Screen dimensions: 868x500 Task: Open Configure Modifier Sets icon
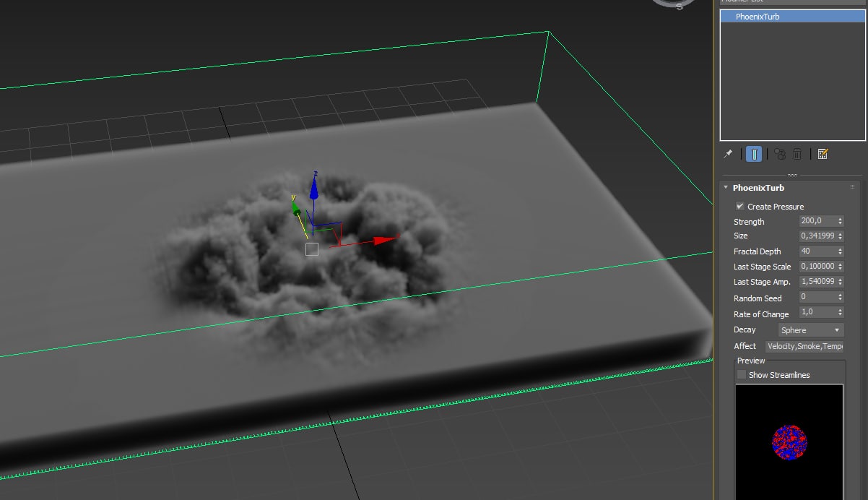point(823,154)
